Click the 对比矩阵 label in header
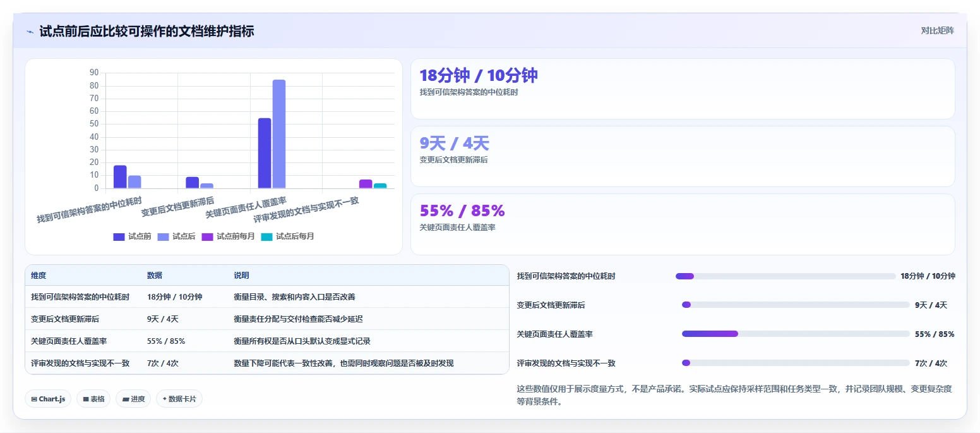The image size is (980, 433). (x=938, y=30)
